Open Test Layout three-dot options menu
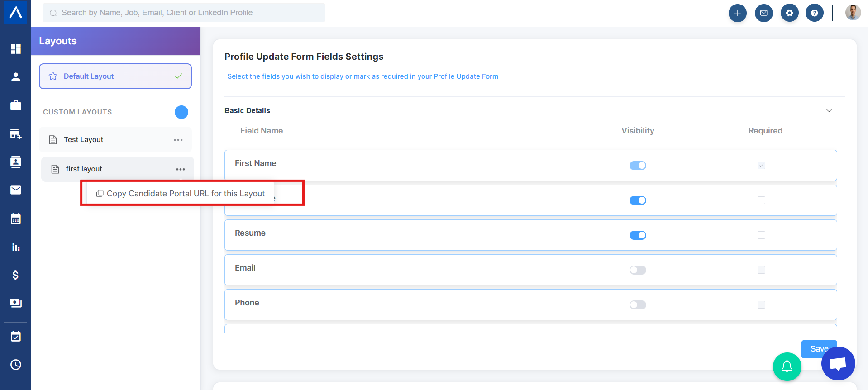The width and height of the screenshot is (868, 390). (178, 140)
